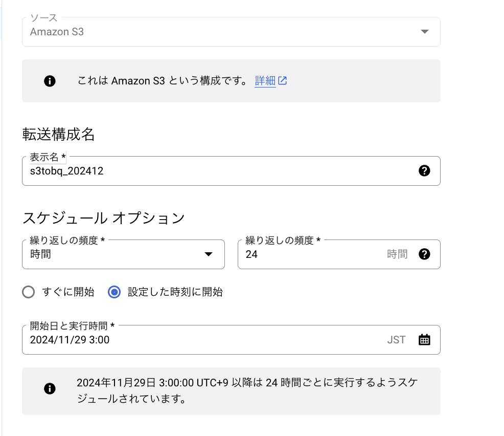Image resolution: width=504 pixels, height=436 pixels.
Task: Click the help icon beside the 24 hours field
Action: pos(424,254)
